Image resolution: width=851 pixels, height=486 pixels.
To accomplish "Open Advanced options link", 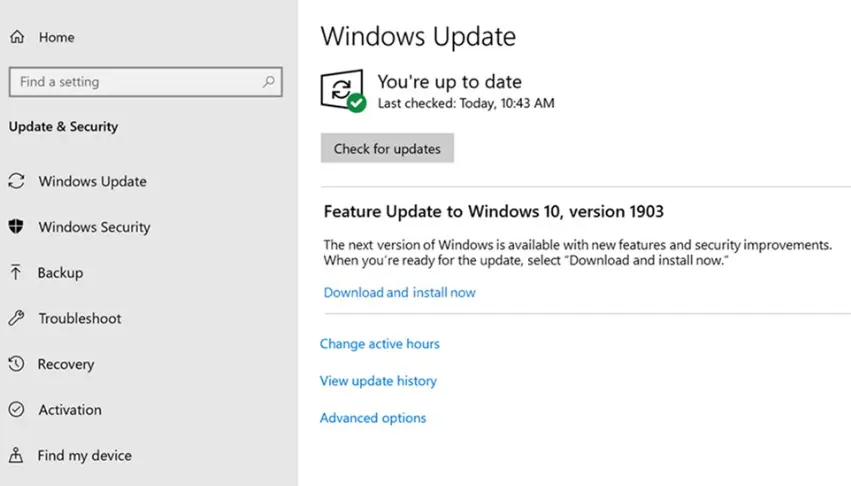I will (373, 417).
